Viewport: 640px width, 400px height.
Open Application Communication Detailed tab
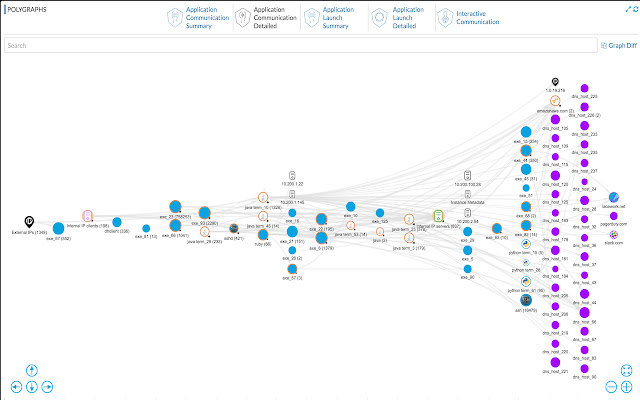coord(266,18)
